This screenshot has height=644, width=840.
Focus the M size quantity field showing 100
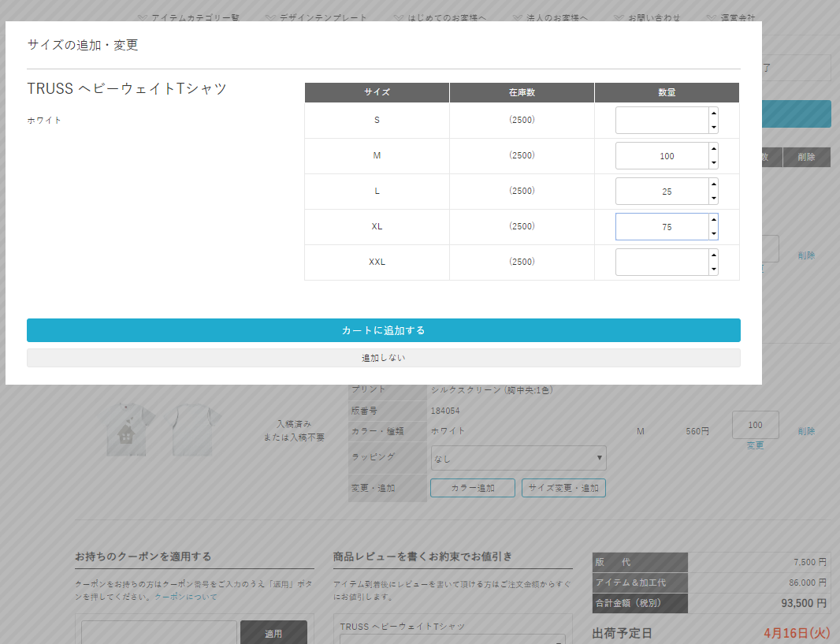(x=662, y=156)
